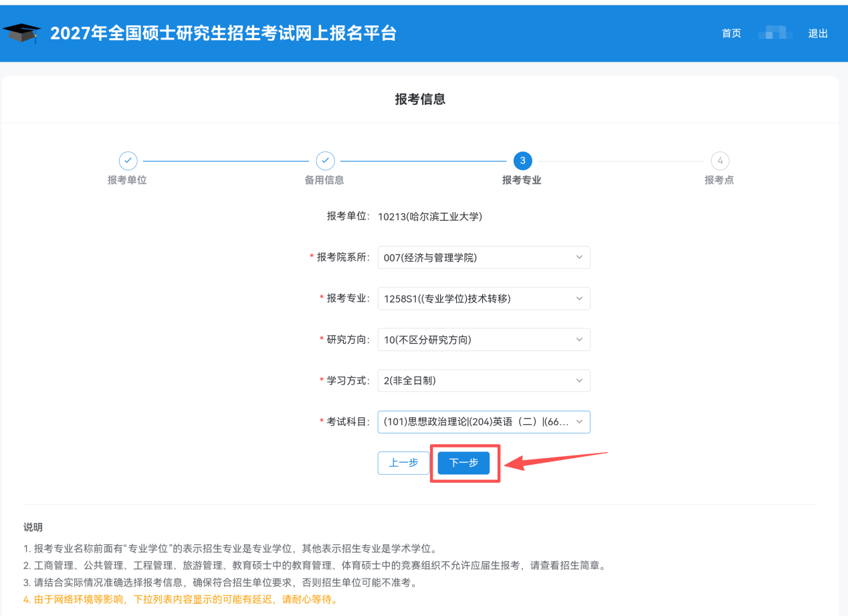Image resolution: width=848 pixels, height=616 pixels.
Task: Click the 说明 heading
Action: [x=33, y=528]
